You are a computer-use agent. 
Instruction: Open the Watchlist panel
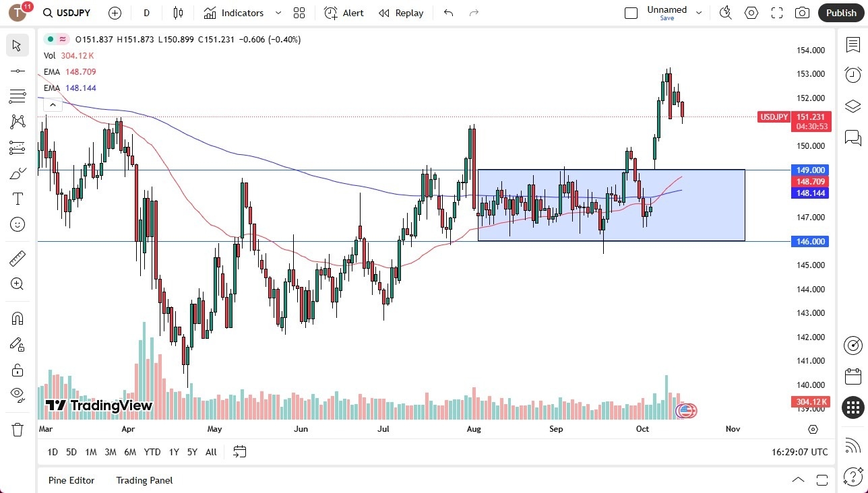pyautogui.click(x=852, y=44)
